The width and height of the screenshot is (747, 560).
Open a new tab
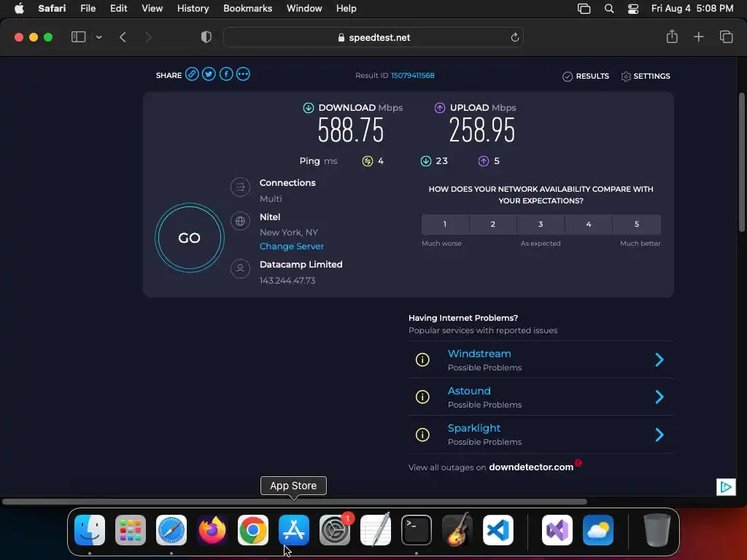698,36
